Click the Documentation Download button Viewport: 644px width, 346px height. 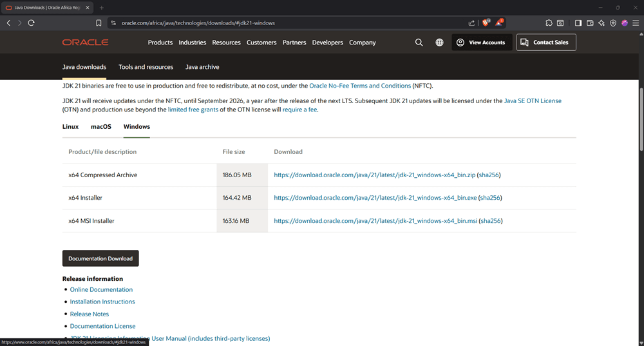point(100,258)
